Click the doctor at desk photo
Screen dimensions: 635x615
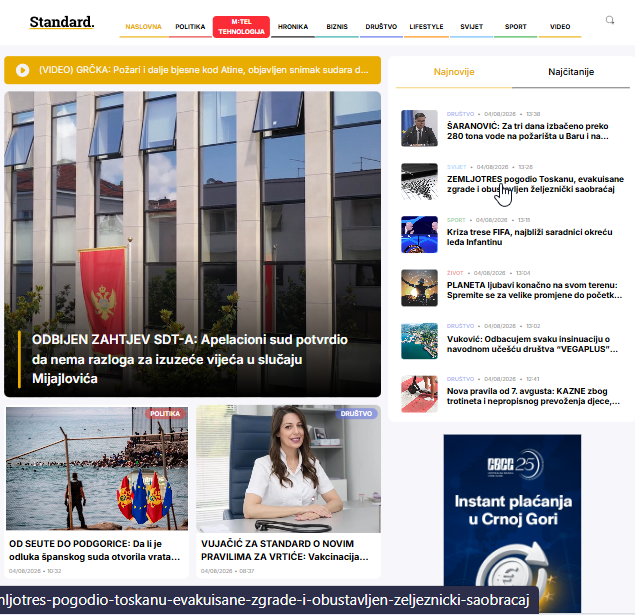point(288,470)
